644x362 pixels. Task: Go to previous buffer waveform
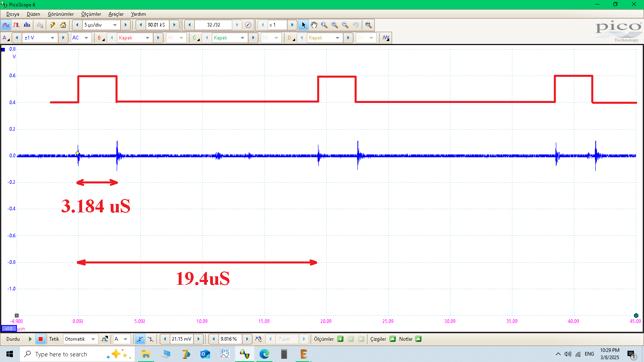189,25
